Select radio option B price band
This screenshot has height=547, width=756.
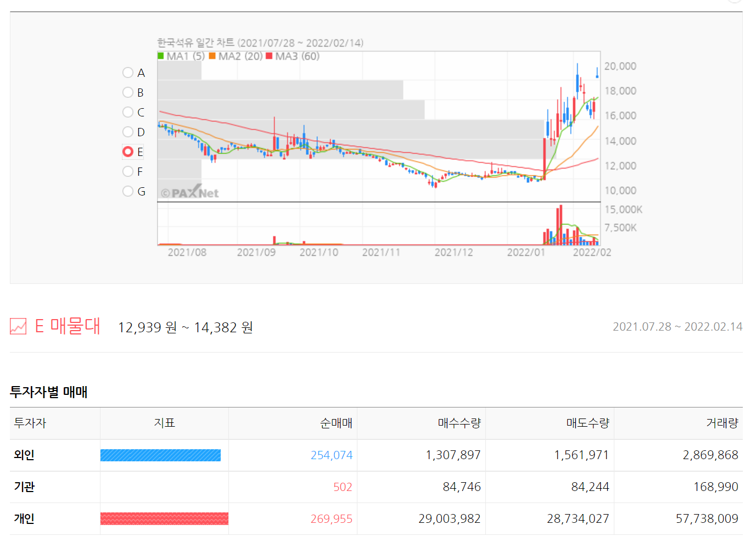pos(128,92)
